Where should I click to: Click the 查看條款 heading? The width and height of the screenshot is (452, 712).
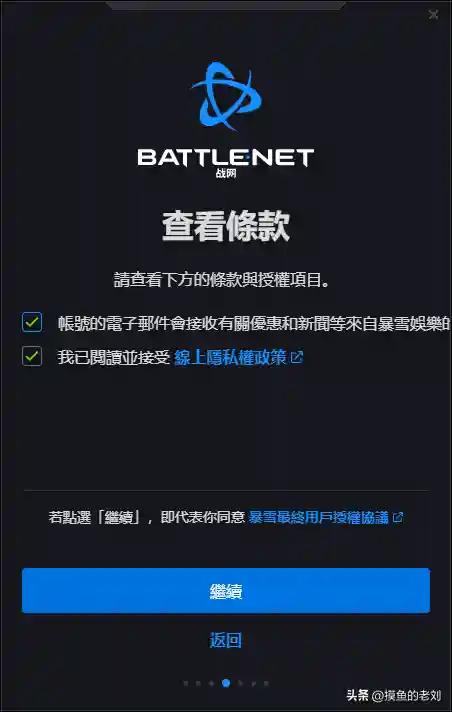point(226,226)
